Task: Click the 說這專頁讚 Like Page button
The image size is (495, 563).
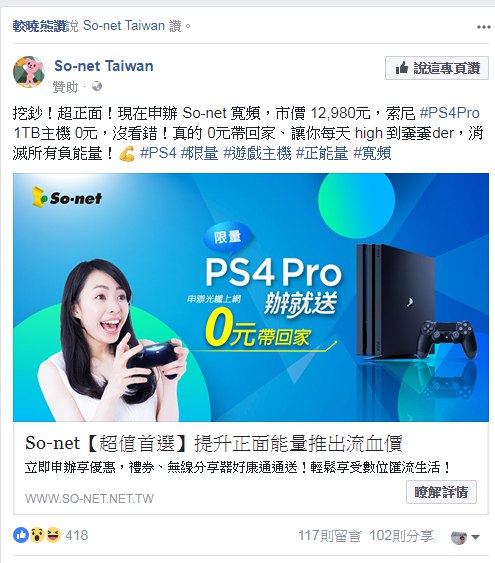Action: (x=437, y=68)
